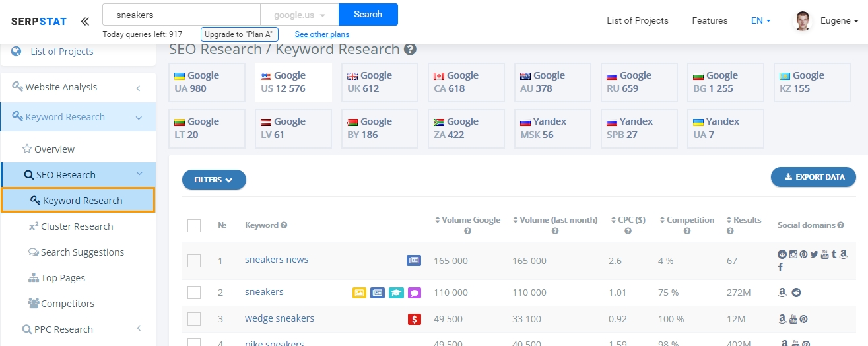Click Upgrade to Plan A button
The width and height of the screenshot is (868, 346).
pos(240,34)
